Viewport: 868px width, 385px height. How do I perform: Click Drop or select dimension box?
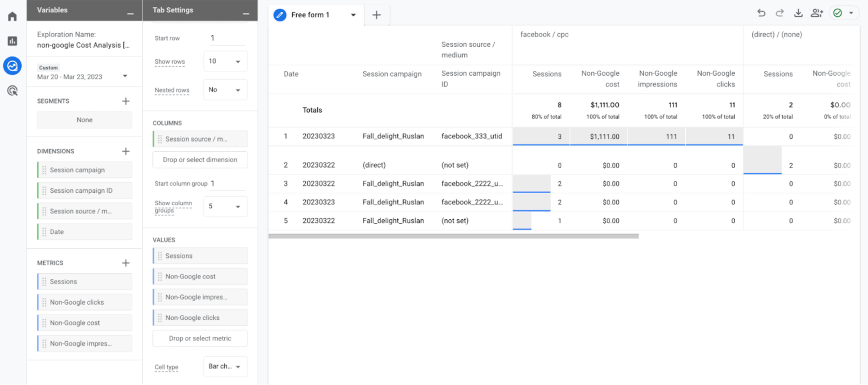click(200, 160)
